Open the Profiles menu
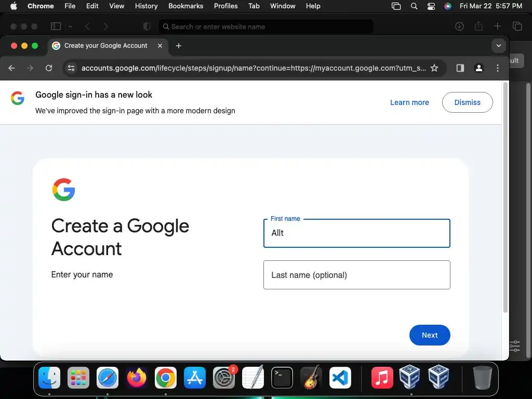Screen dimensions: 532x399 click(x=225, y=6)
